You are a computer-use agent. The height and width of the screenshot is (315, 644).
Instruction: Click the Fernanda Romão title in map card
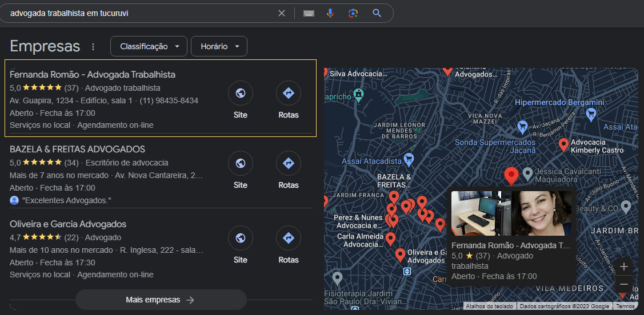click(511, 246)
